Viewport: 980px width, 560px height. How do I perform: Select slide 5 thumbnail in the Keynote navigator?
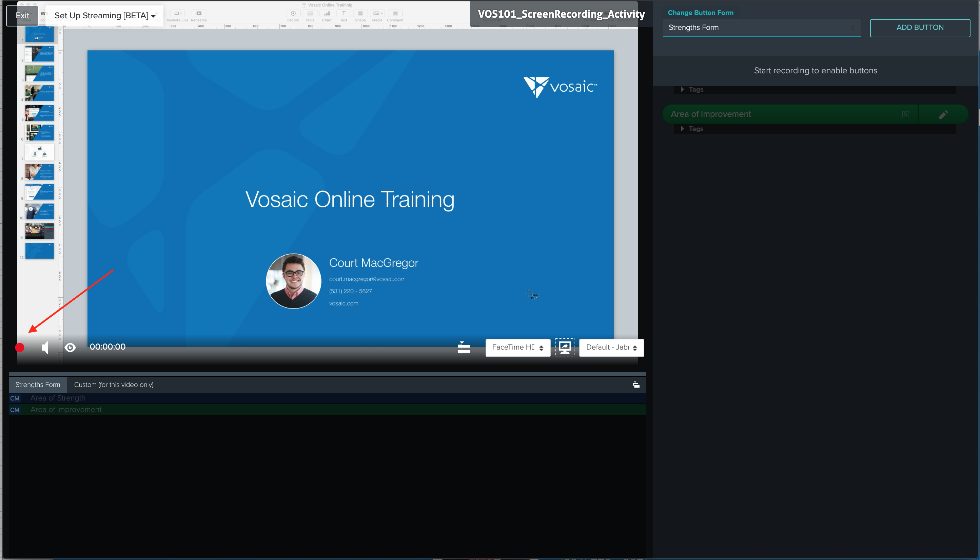coord(40,113)
